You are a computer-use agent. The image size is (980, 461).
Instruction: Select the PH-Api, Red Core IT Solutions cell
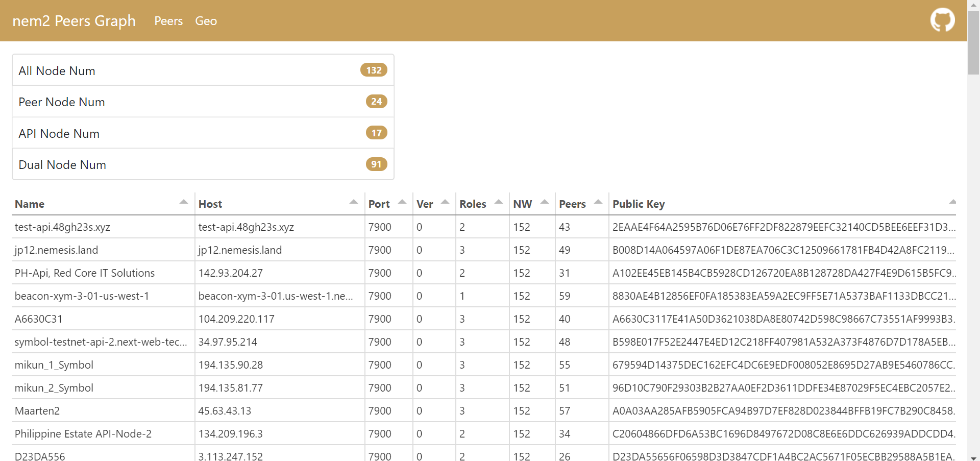click(104, 273)
